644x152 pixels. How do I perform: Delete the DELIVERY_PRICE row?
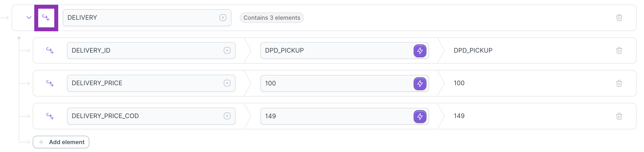pos(619,83)
